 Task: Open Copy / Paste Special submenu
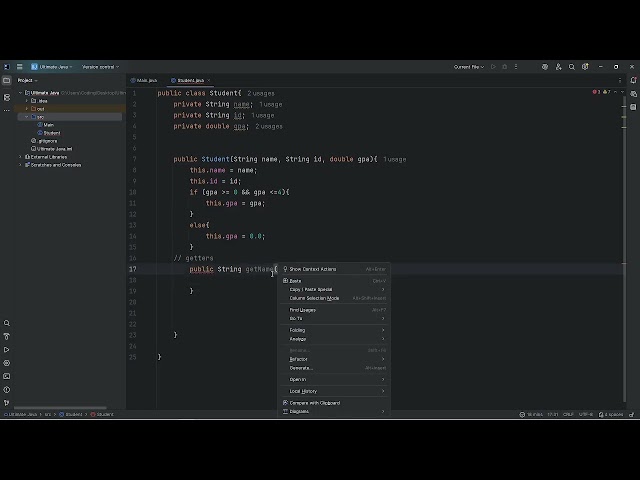(334, 289)
